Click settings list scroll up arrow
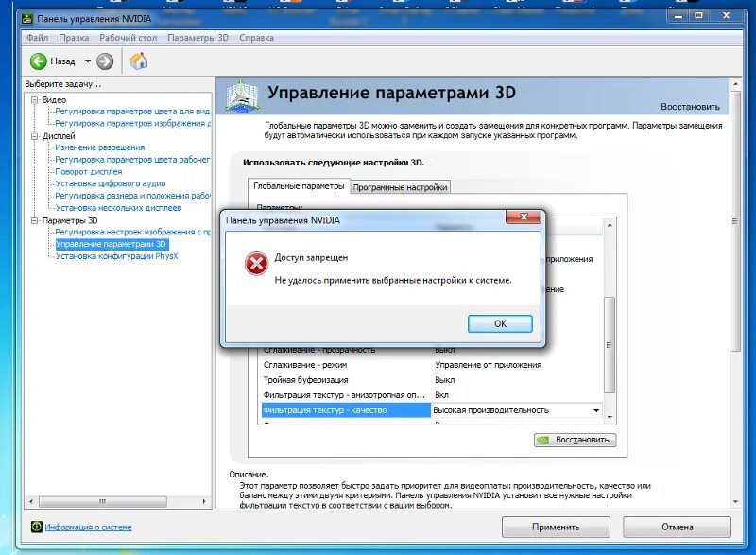756x555 pixels. 610,225
